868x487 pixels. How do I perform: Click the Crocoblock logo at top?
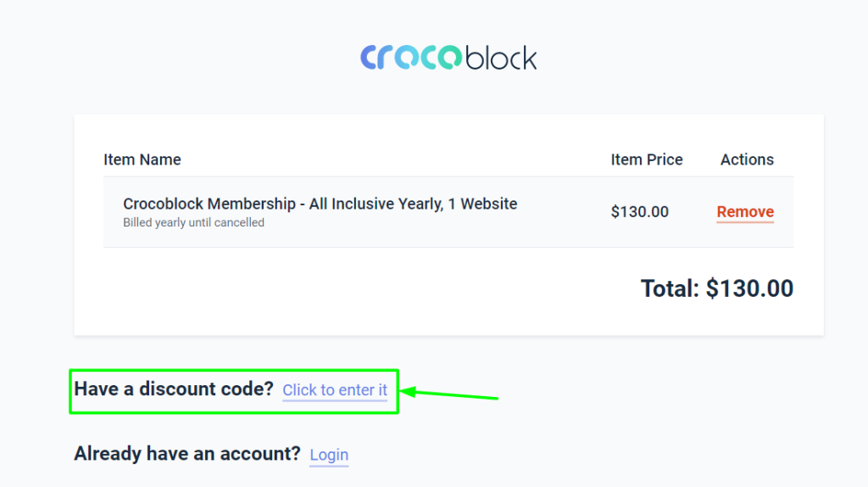[448, 57]
